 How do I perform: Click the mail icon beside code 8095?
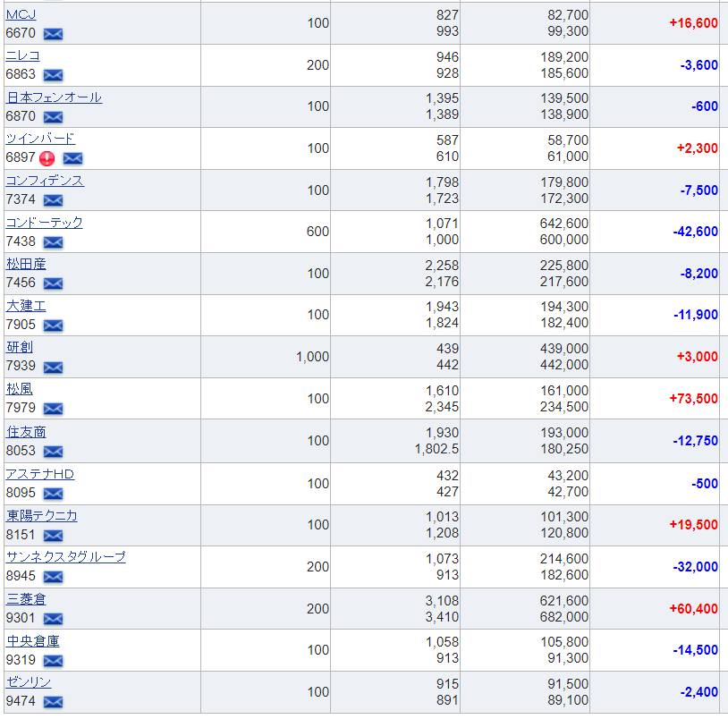point(53,494)
